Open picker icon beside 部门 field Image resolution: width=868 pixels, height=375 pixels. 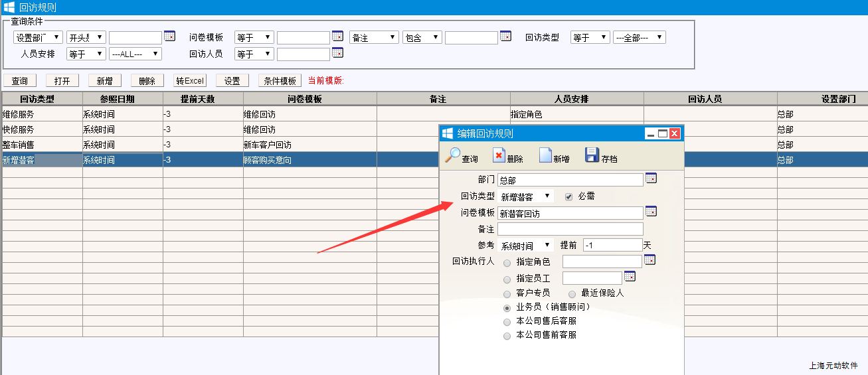(x=651, y=179)
